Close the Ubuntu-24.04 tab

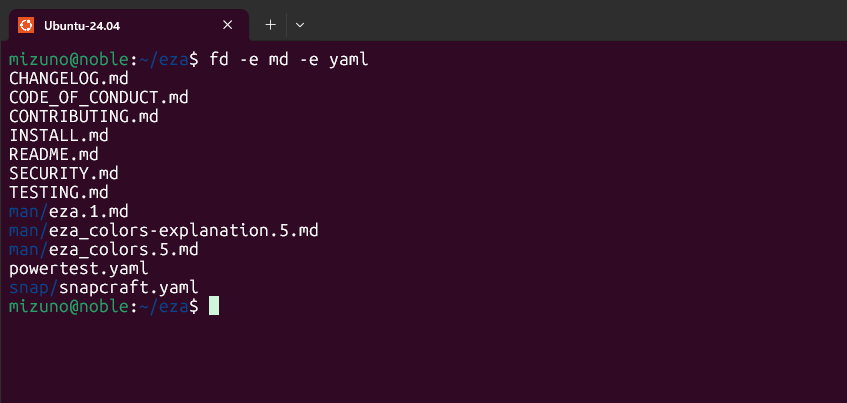(x=229, y=23)
